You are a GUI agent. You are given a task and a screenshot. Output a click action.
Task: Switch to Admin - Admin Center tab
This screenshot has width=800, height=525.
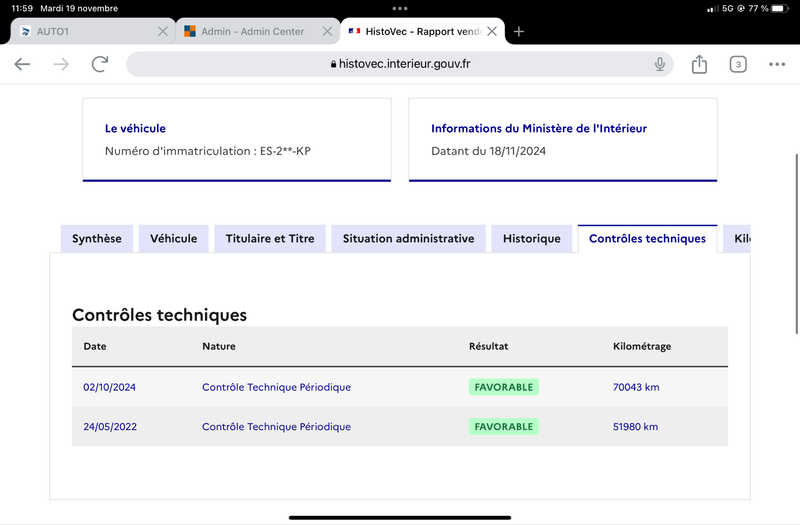pyautogui.click(x=258, y=32)
